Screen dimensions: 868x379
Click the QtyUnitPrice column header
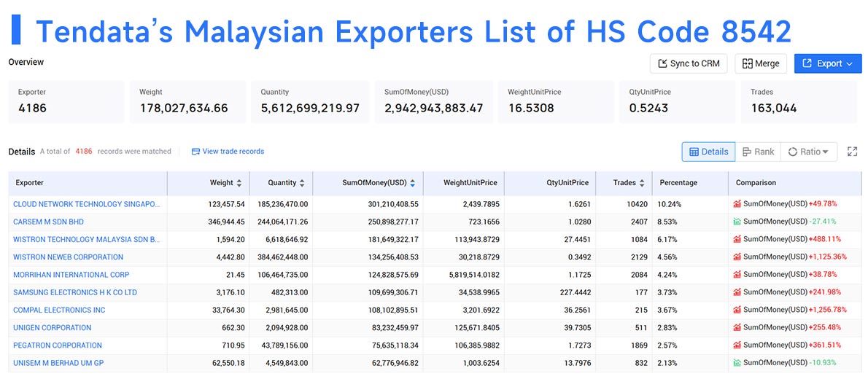pyautogui.click(x=551, y=183)
